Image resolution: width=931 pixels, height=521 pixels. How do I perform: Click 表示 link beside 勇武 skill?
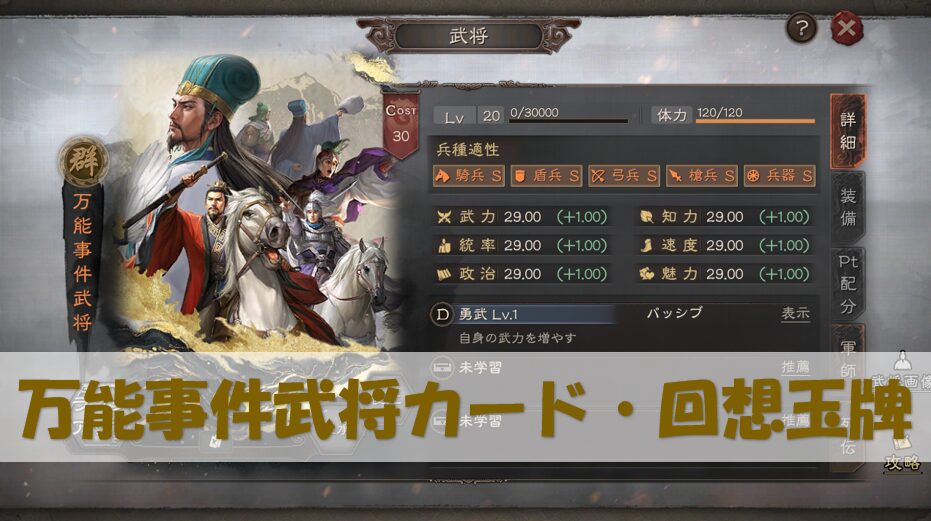(795, 313)
